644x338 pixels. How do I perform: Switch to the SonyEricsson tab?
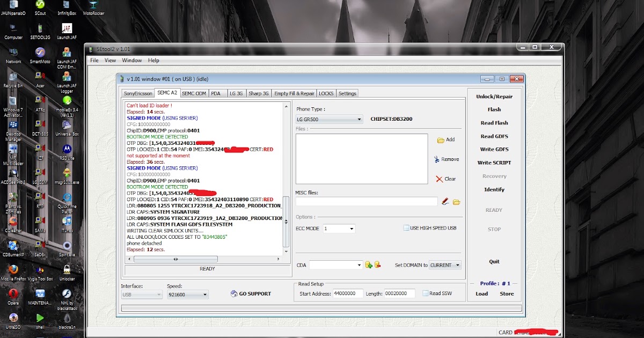pyautogui.click(x=138, y=93)
